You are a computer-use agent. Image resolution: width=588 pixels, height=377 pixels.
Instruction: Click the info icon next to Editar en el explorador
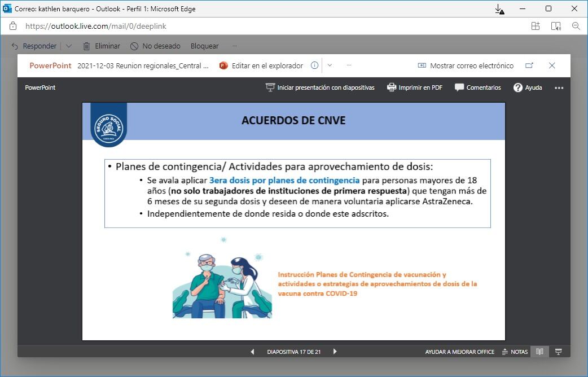click(315, 65)
